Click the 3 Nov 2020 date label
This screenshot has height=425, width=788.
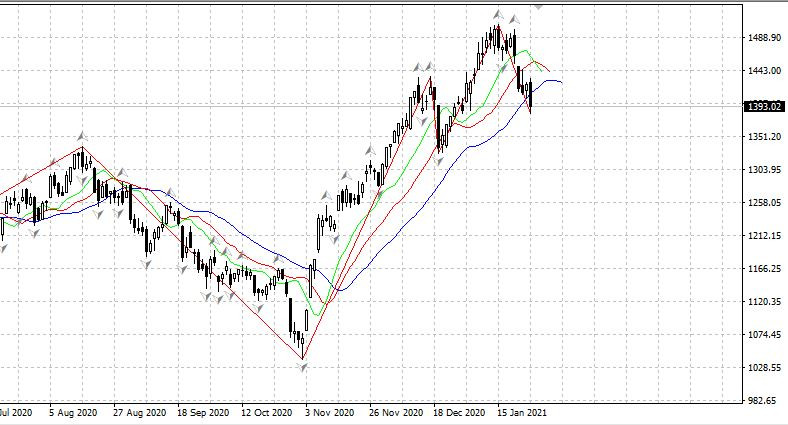(330, 413)
